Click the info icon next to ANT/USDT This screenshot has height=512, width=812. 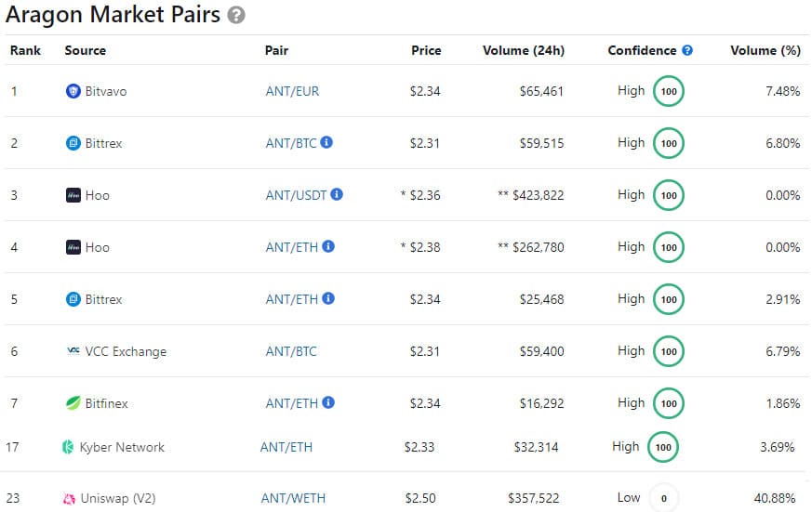337,195
